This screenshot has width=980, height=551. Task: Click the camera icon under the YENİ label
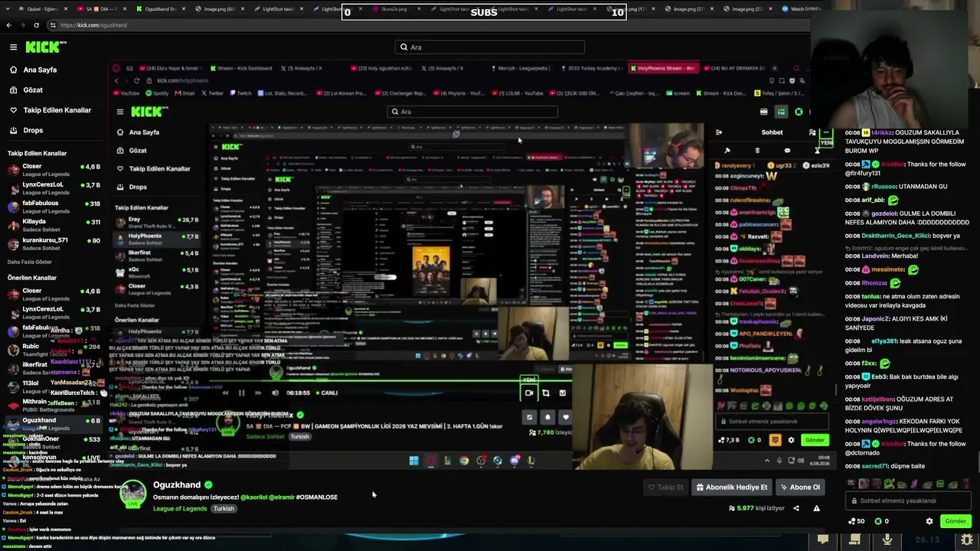(528, 393)
